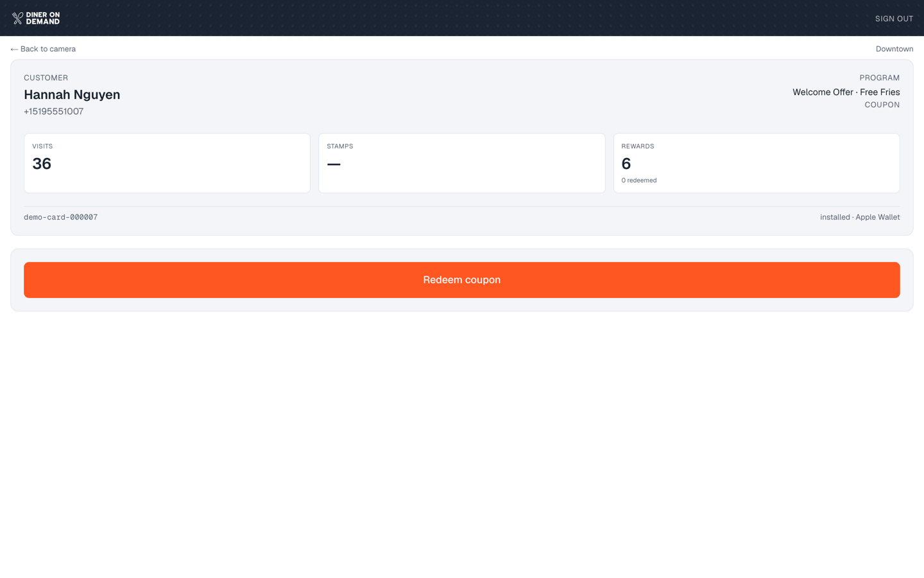924x578 pixels.
Task: Sign out of the account
Action: point(894,19)
